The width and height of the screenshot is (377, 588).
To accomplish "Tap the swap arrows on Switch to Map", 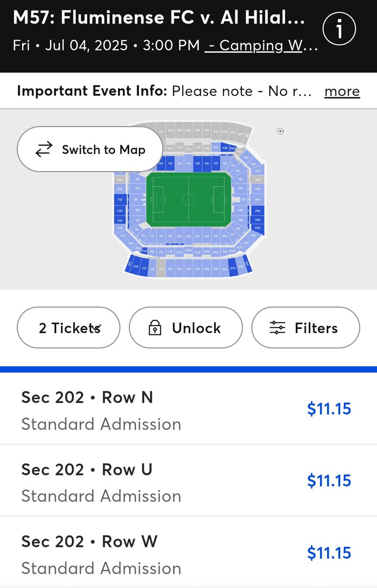I will click(x=44, y=149).
